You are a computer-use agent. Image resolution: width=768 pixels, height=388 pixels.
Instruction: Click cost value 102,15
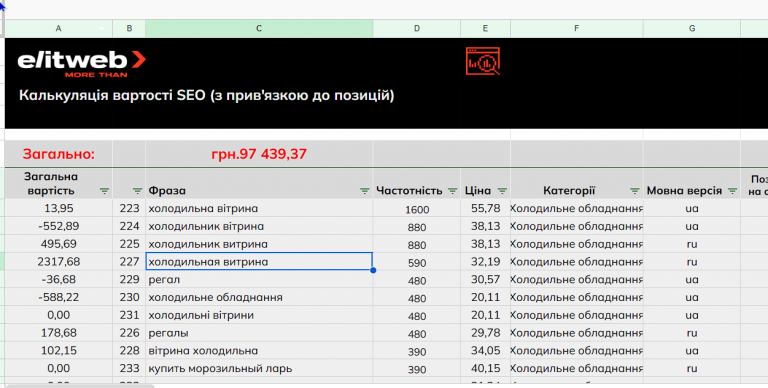[x=59, y=350]
